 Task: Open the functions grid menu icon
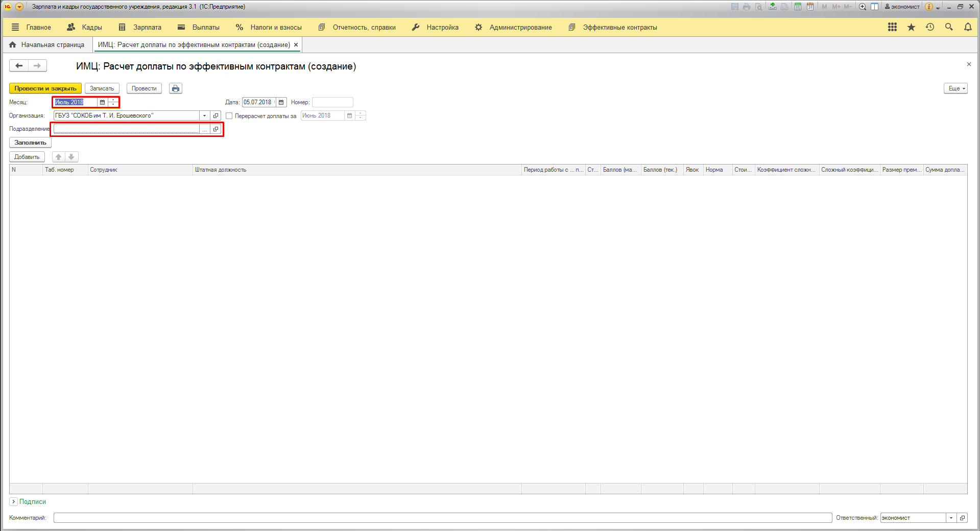click(892, 28)
